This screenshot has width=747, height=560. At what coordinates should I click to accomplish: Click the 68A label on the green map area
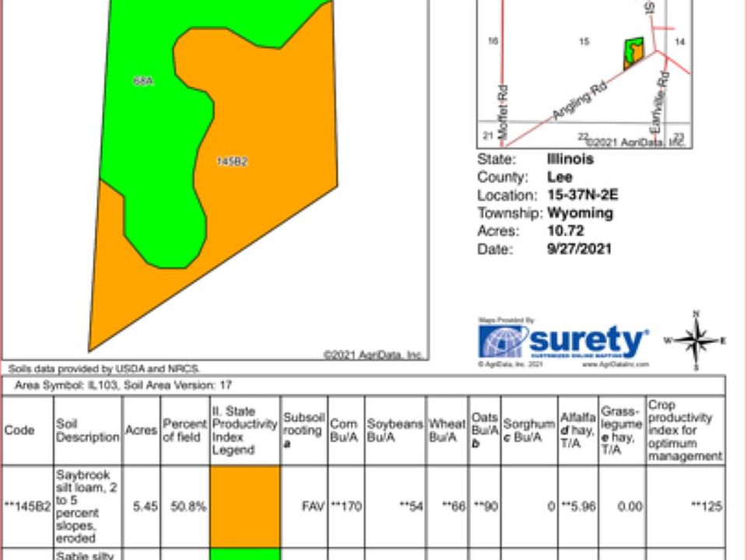pos(143,82)
